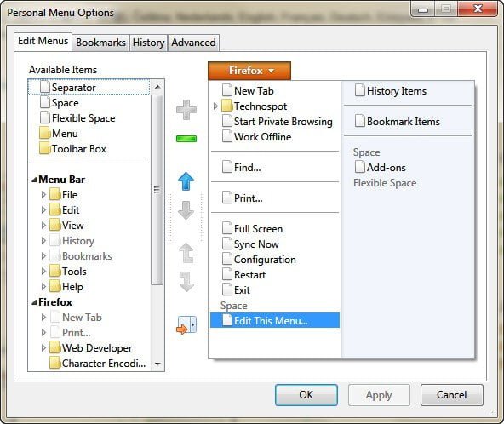
Task: Click the Bookmark Items page icon
Action: click(x=360, y=121)
